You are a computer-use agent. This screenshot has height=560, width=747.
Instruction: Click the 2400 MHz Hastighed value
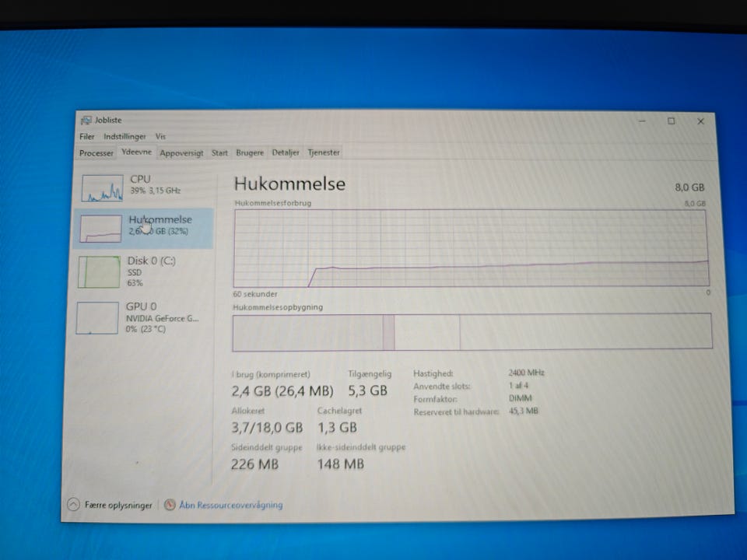pos(526,373)
